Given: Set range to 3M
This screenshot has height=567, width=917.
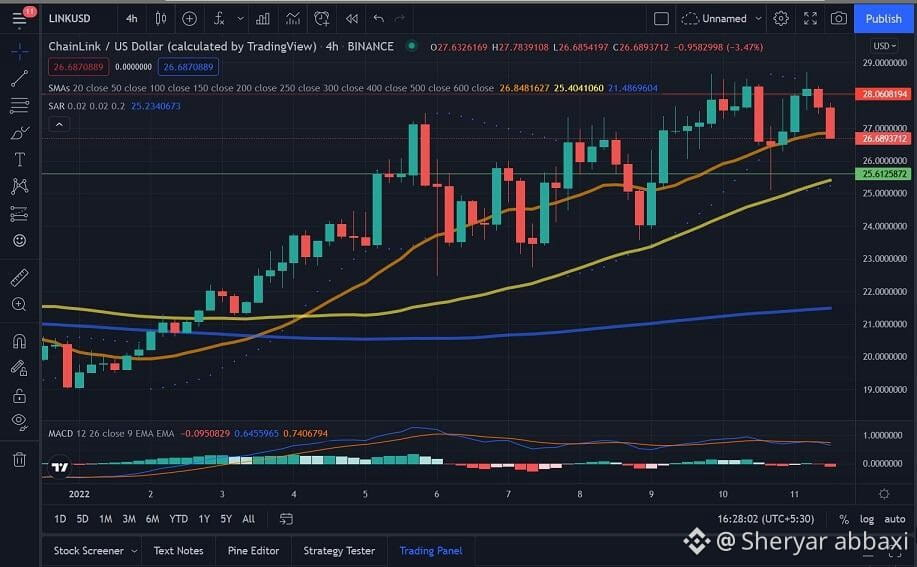Looking at the screenshot, I should [129, 519].
